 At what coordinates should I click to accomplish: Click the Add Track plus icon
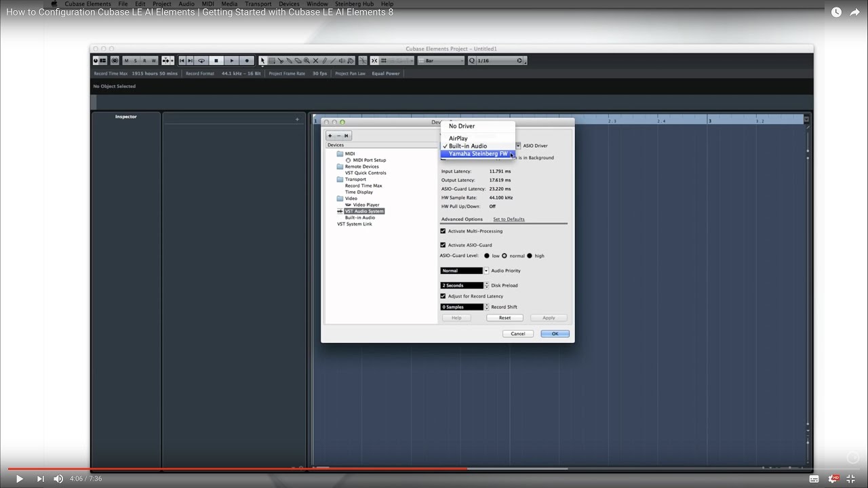[296, 119]
